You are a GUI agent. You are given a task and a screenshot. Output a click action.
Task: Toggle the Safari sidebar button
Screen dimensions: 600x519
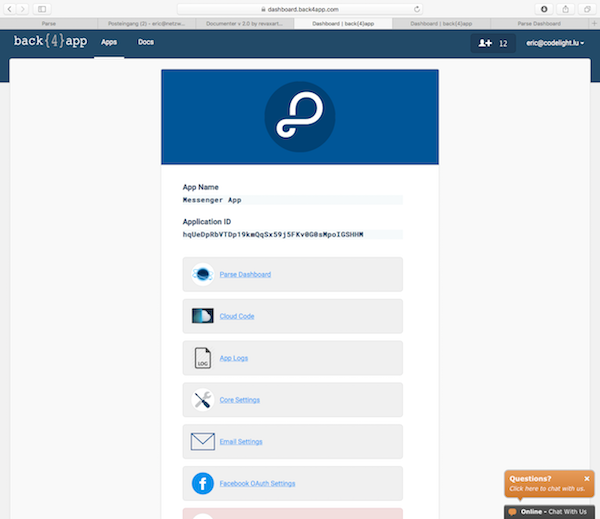coord(42,9)
